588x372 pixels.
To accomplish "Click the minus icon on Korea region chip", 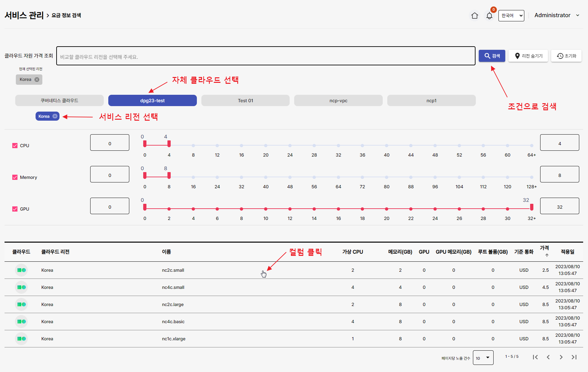I will pos(55,116).
